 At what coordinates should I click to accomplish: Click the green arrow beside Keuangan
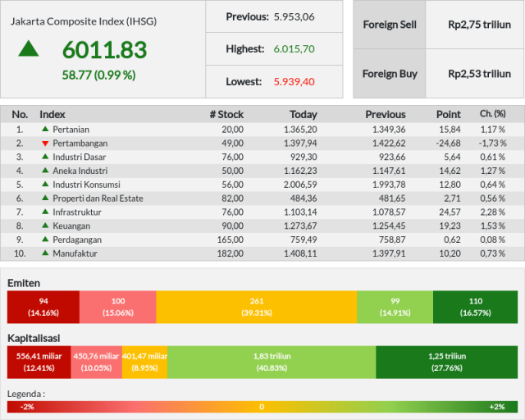point(45,225)
